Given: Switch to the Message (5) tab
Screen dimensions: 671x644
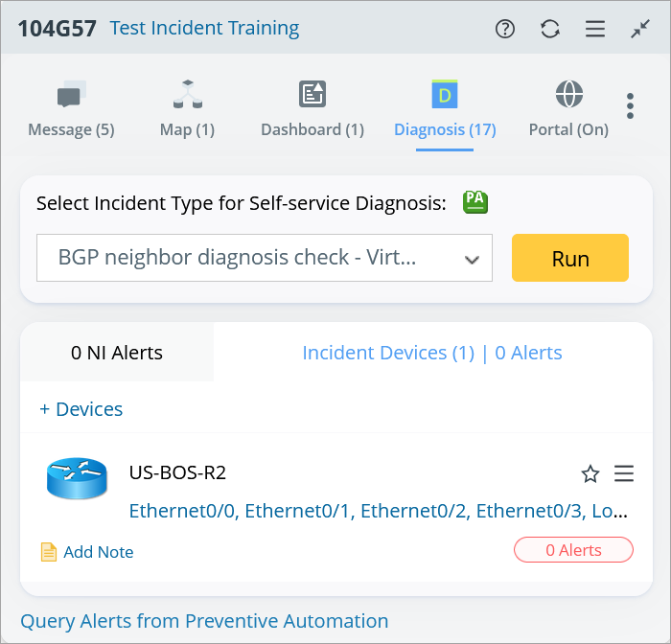Looking at the screenshot, I should (71, 109).
